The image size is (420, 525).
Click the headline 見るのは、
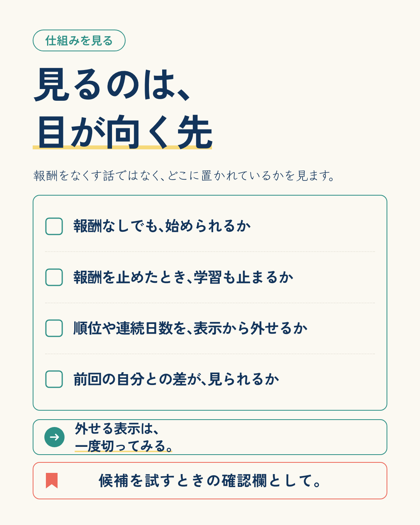pos(112,84)
